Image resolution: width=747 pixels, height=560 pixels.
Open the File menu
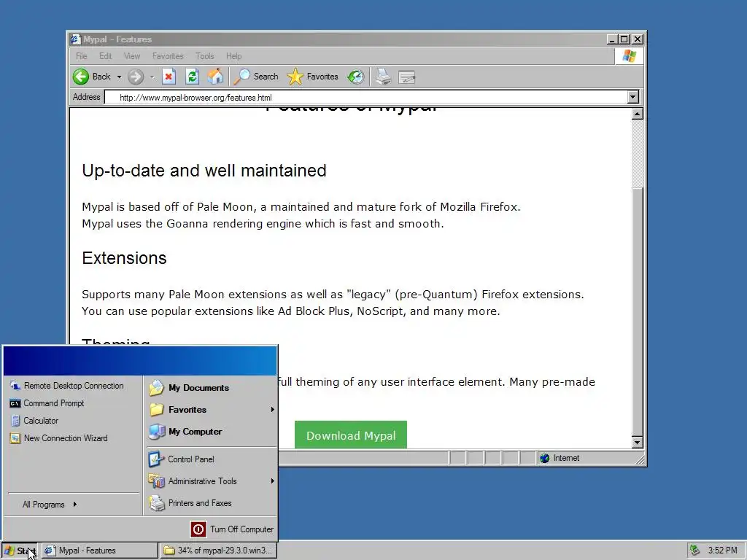(x=82, y=56)
